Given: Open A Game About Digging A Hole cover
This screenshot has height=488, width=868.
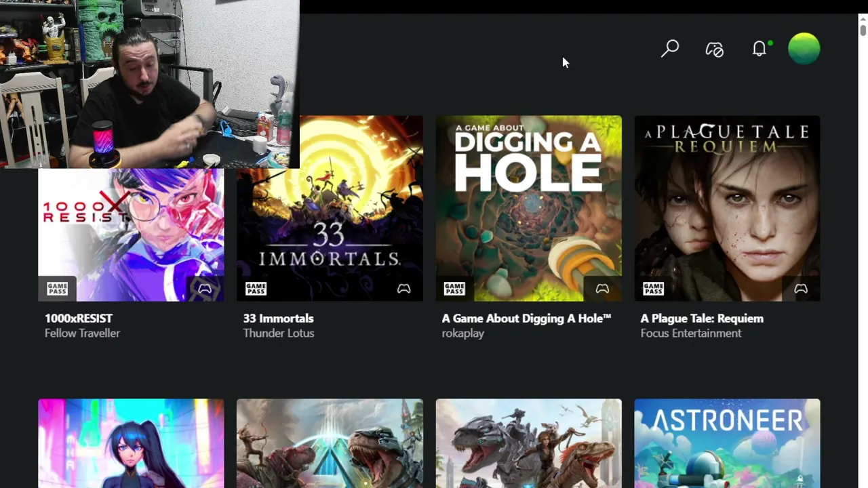Looking at the screenshot, I should (x=528, y=209).
